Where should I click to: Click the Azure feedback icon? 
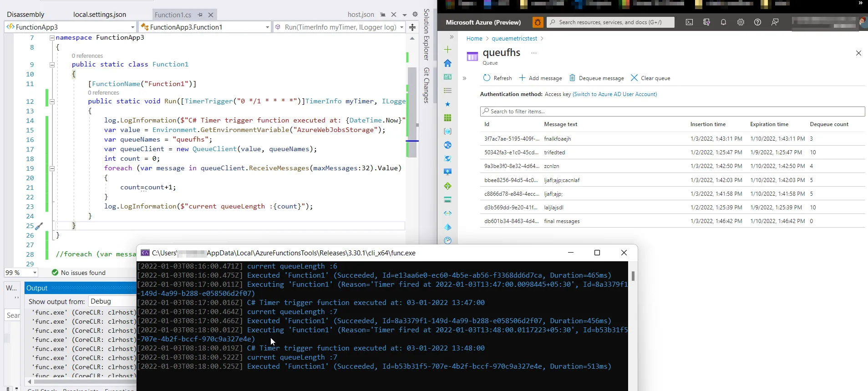(x=775, y=22)
